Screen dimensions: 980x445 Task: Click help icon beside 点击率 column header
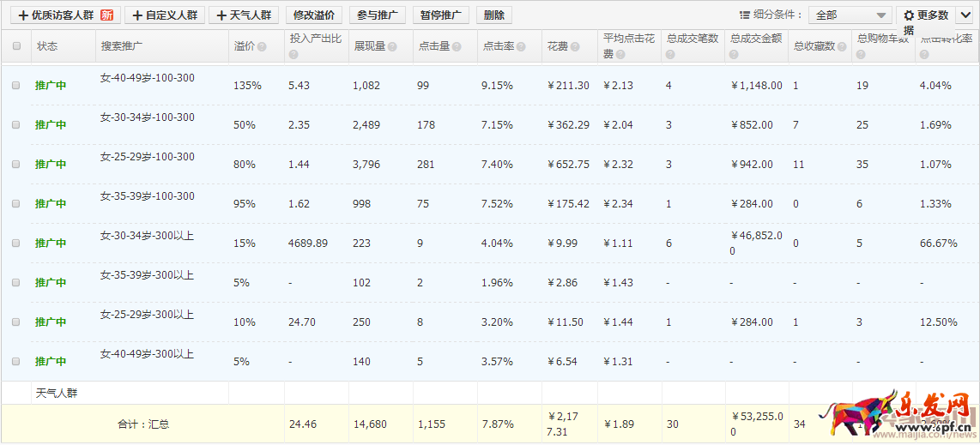click(x=521, y=47)
